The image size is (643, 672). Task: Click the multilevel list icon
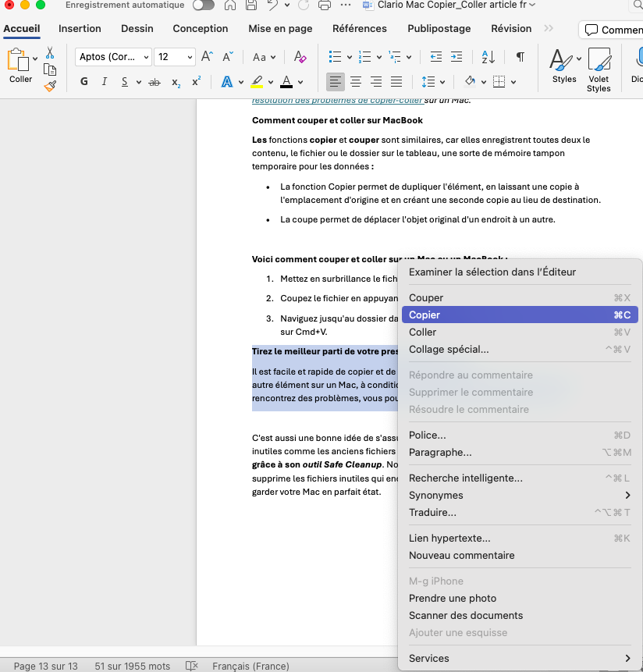click(x=395, y=56)
